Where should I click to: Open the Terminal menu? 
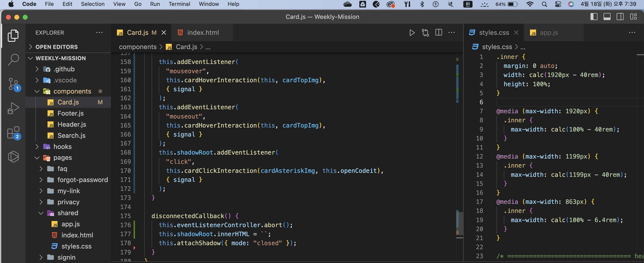click(179, 4)
